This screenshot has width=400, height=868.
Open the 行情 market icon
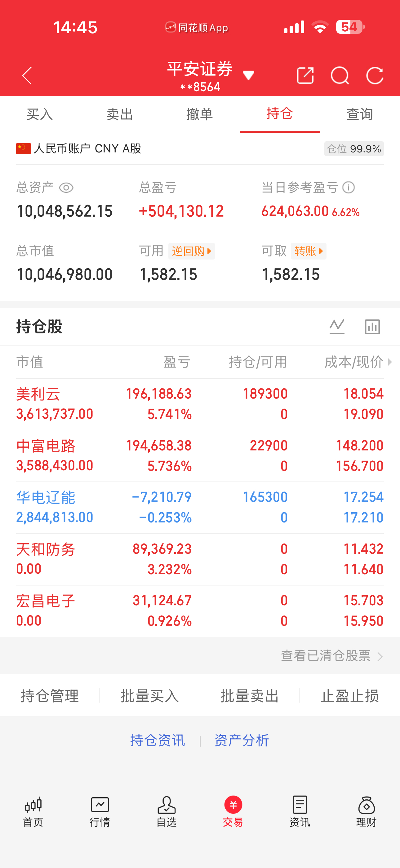pos(100,811)
